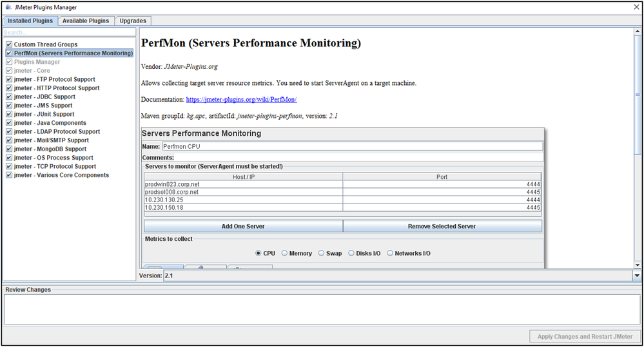Open the Version 2.1 dropdown
644x347 pixels.
click(637, 276)
